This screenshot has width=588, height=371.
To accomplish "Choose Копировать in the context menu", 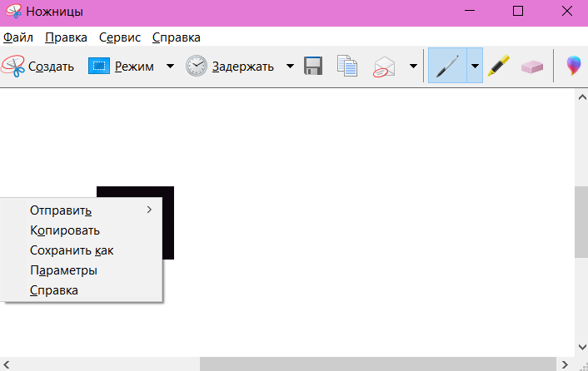I will click(82, 230).
